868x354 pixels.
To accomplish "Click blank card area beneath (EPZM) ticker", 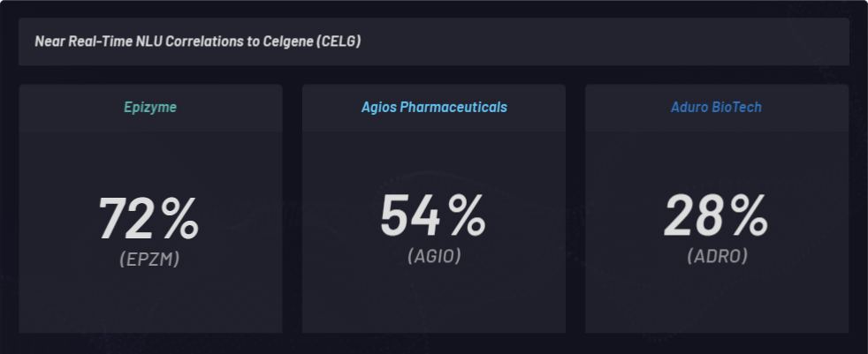I will (150, 301).
